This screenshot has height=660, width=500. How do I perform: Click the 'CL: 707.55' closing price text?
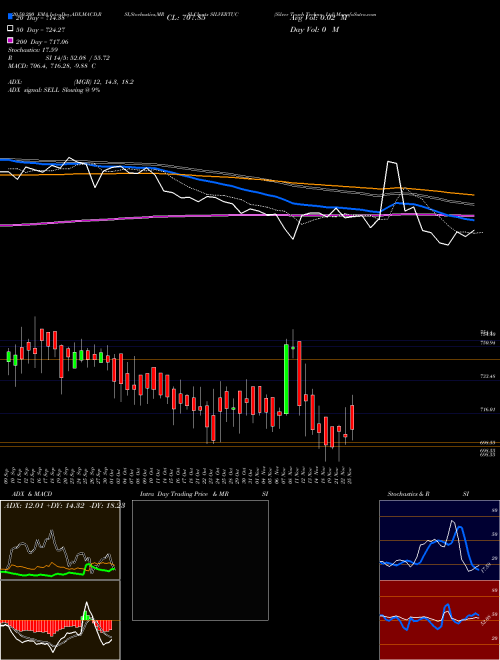(186, 18)
